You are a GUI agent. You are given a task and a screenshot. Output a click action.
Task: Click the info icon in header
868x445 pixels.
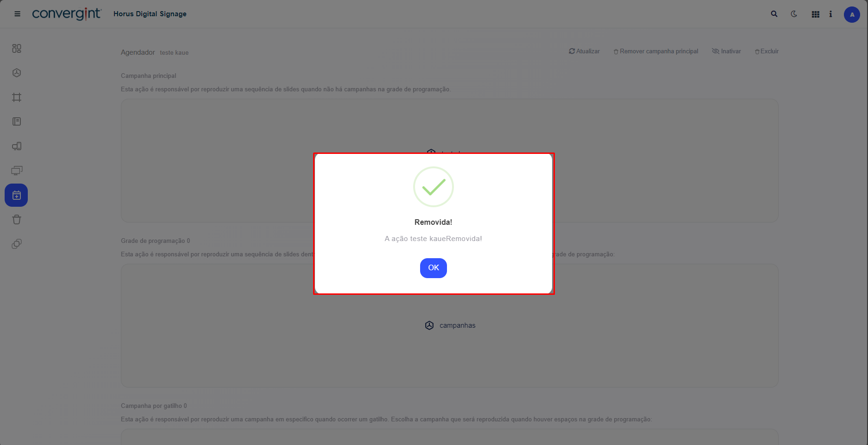[x=830, y=14]
